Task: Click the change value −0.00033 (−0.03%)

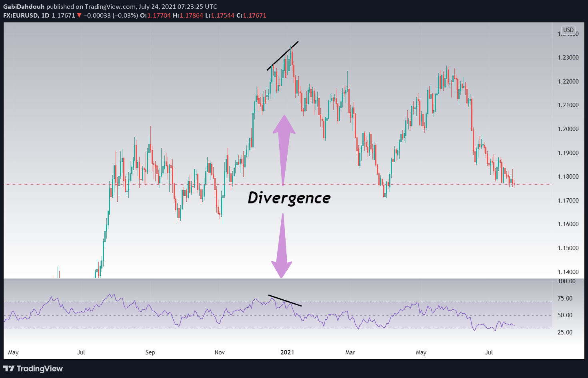Action: (x=111, y=16)
